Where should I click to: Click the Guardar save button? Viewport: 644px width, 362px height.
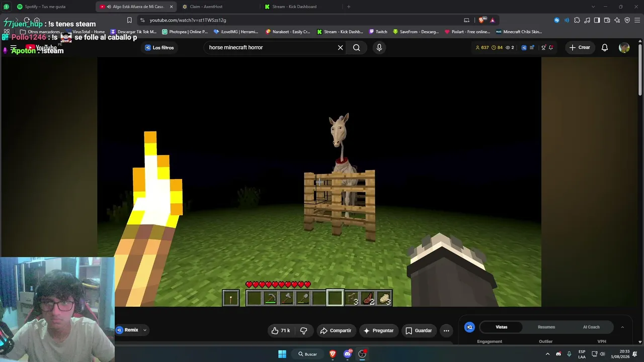click(x=419, y=330)
